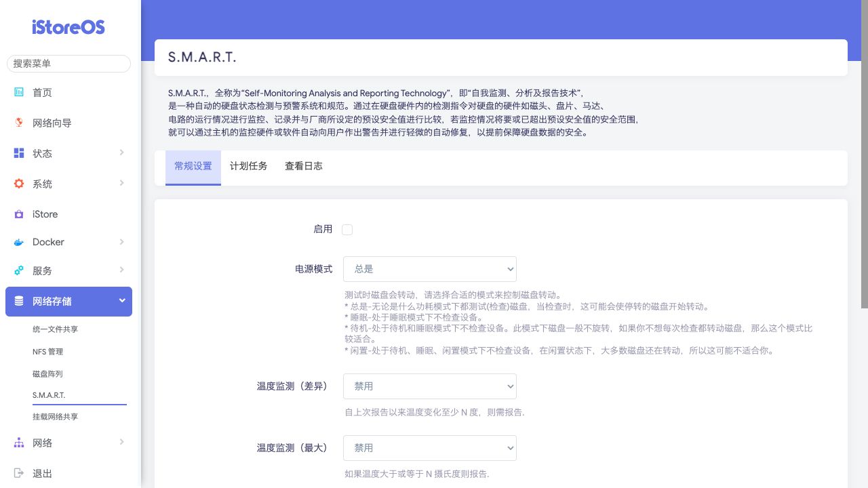Open the 温度监测（最大）dropdown
Image resolution: width=868 pixels, height=488 pixels.
(x=429, y=448)
